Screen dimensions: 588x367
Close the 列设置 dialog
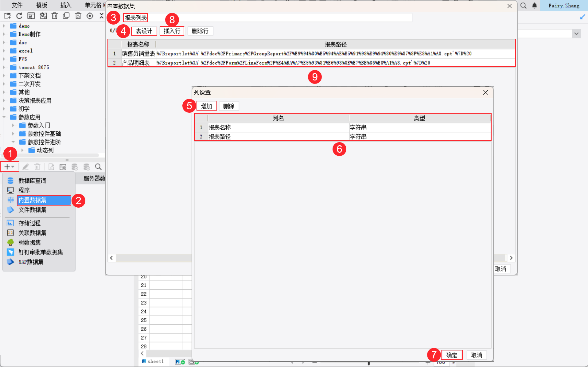pos(485,92)
